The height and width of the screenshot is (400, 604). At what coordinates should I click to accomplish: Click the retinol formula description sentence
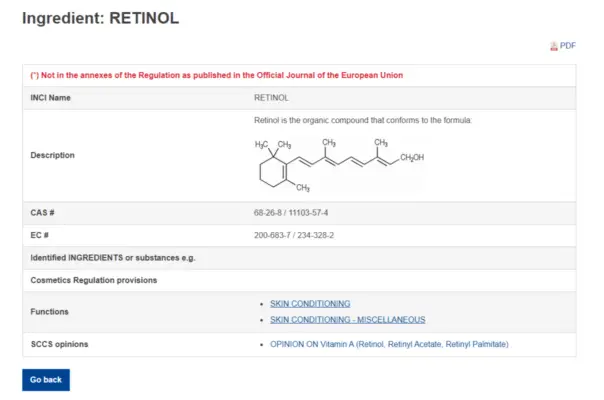[x=362, y=120]
